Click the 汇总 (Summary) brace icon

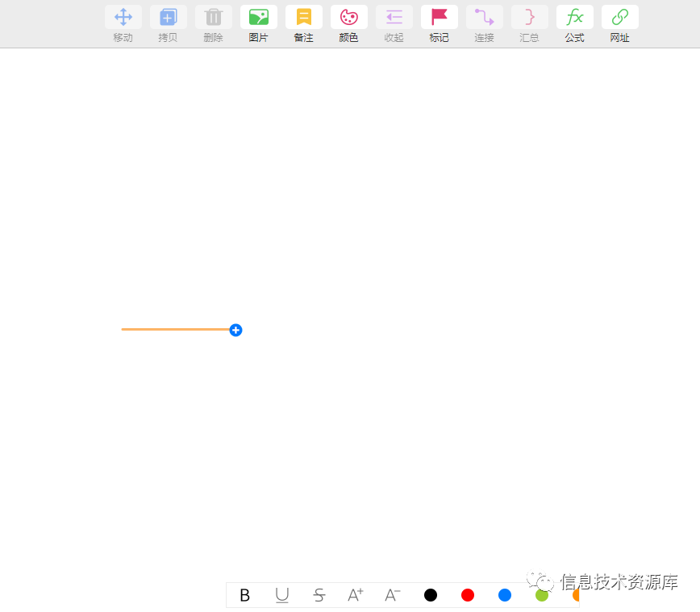pos(530,18)
